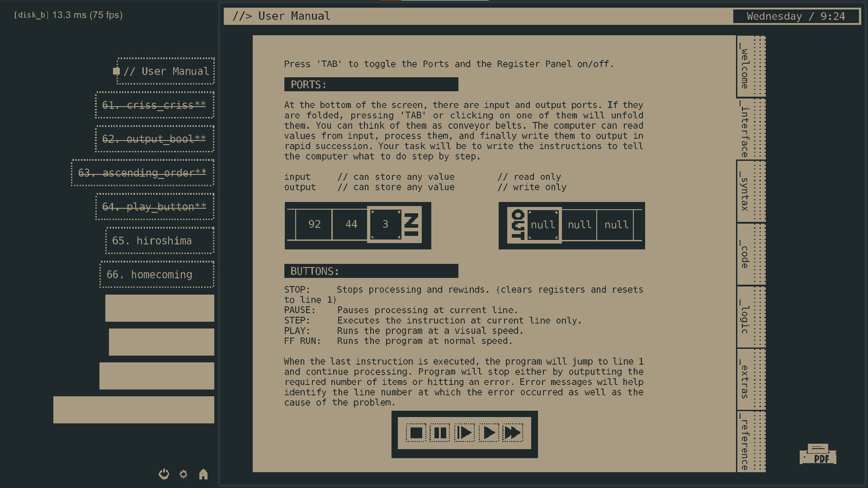The image size is (868, 488).
Task: Toggle the marker beside // User Manual
Action: click(x=116, y=70)
